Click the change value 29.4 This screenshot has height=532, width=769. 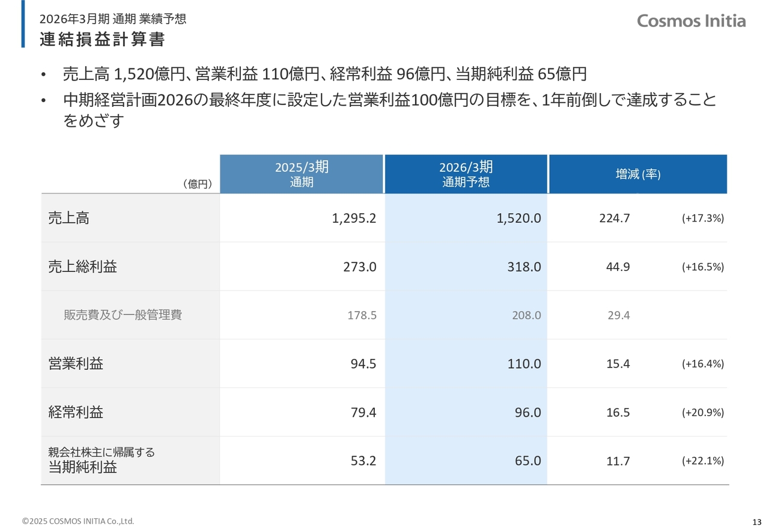click(x=618, y=315)
